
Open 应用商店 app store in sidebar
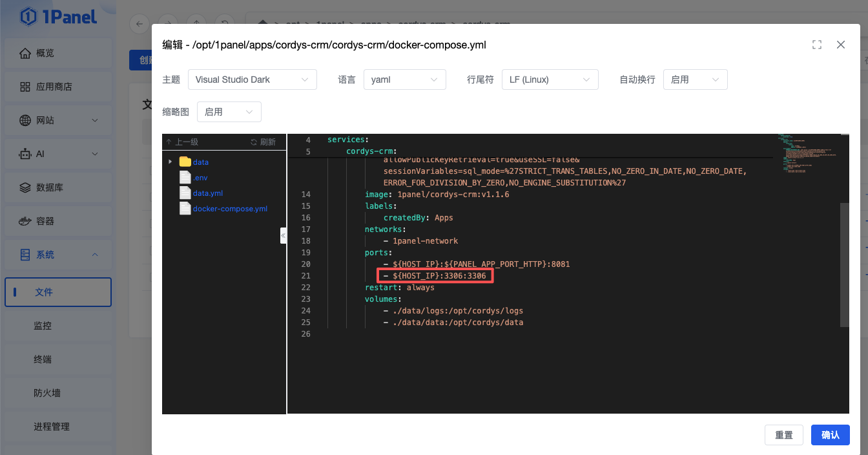coord(58,87)
